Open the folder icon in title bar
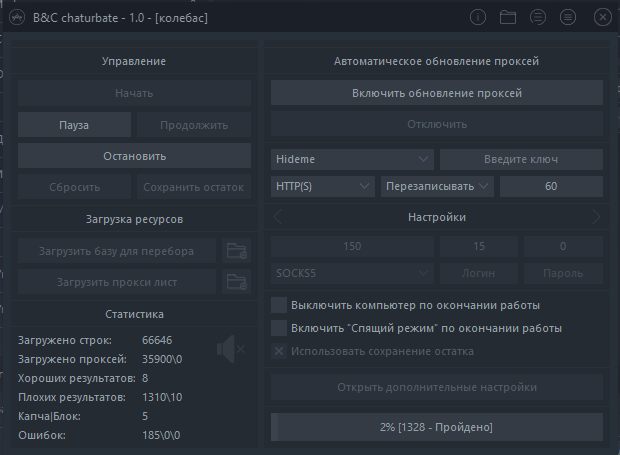Image resolution: width=620 pixels, height=455 pixels. click(x=508, y=17)
